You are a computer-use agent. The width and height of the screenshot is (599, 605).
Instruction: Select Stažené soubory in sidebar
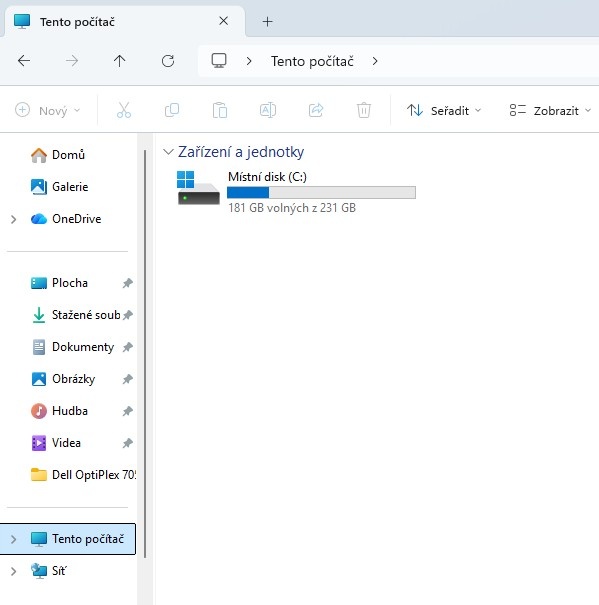(75, 315)
